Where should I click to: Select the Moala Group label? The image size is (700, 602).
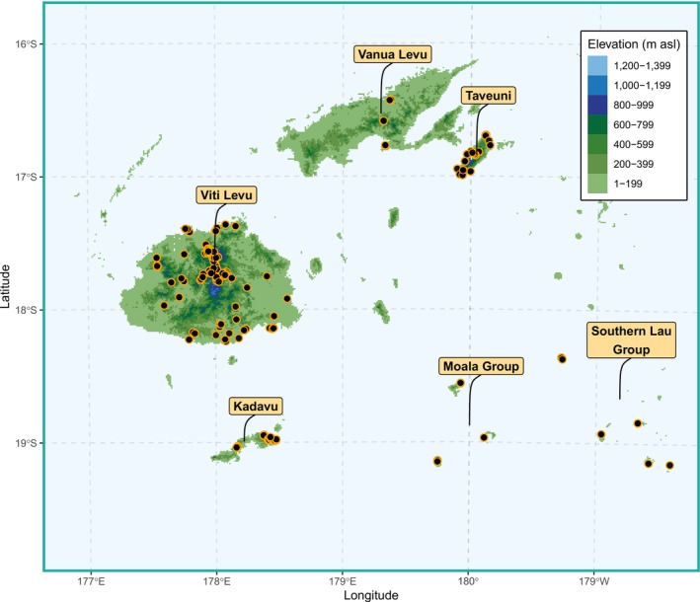coord(481,366)
